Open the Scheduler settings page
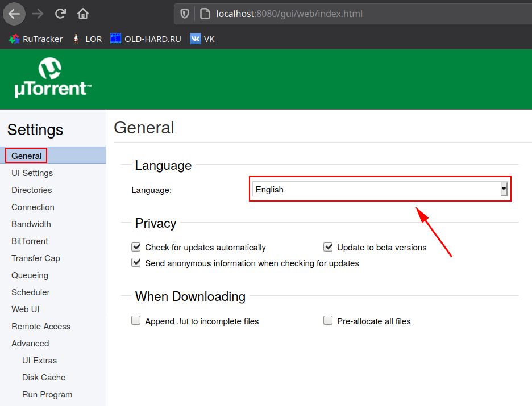The height and width of the screenshot is (406, 532). (x=31, y=292)
